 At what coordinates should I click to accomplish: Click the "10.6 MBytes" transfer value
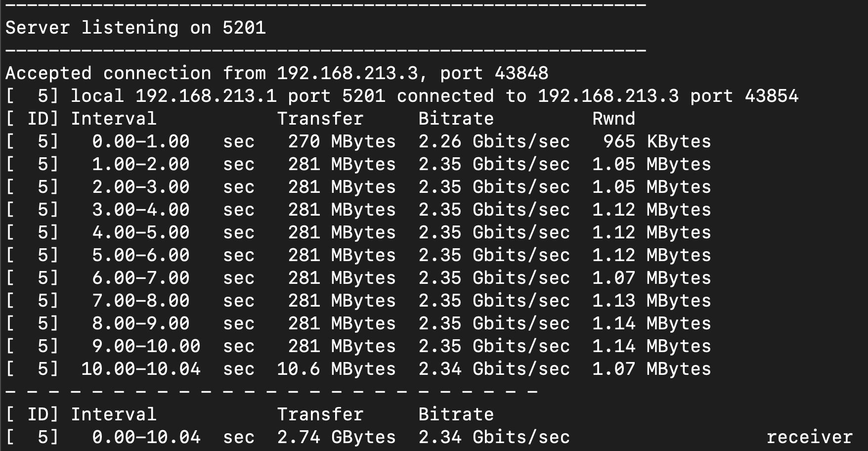tap(336, 369)
